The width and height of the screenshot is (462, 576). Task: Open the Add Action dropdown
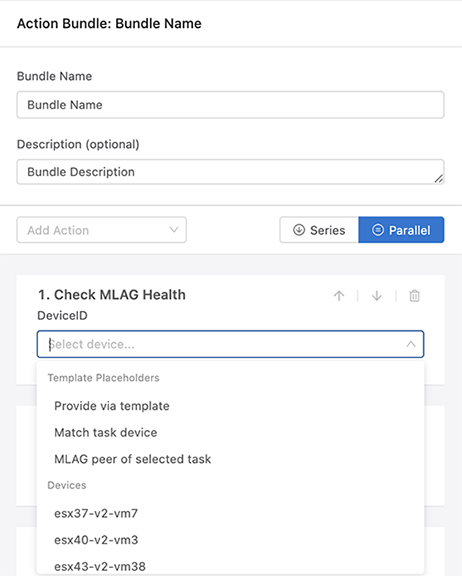pyautogui.click(x=101, y=230)
